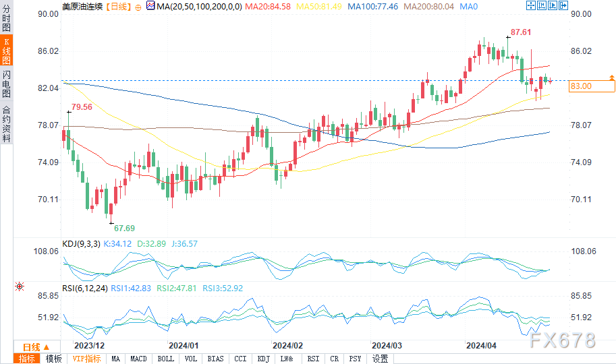Click the crosshair cursor icon at top right
This screenshot has width=616, height=364.
point(531,5)
